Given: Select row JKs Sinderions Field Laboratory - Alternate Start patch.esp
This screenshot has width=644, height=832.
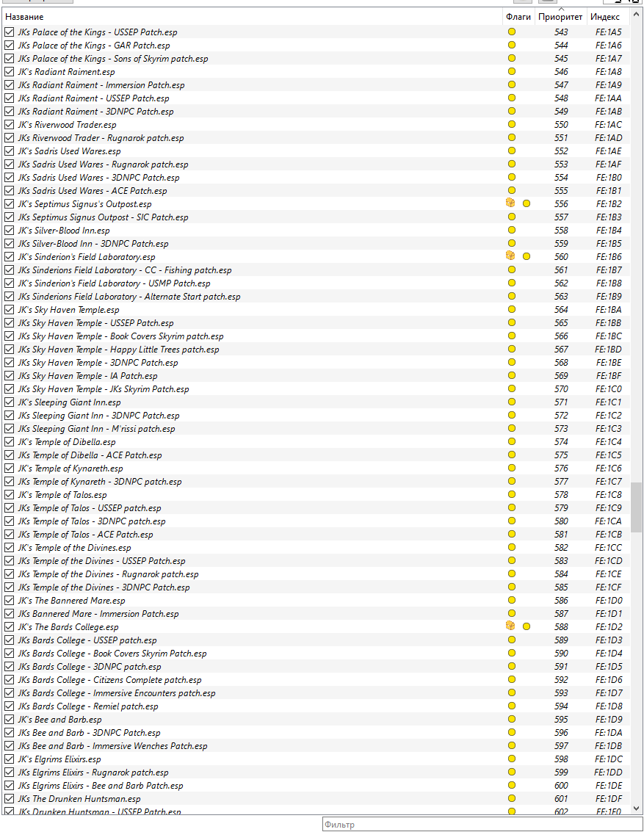Looking at the screenshot, I should coord(316,296).
